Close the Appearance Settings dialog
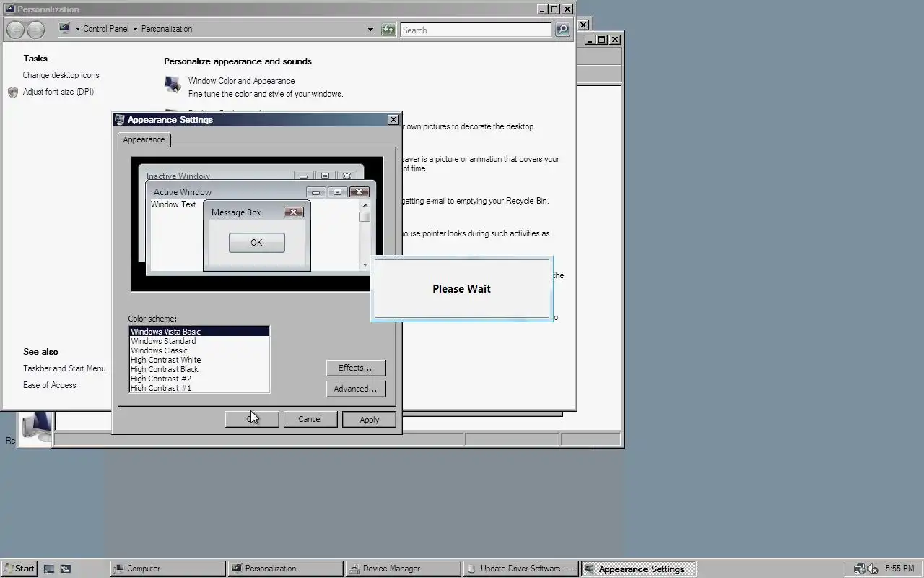The width and height of the screenshot is (924, 578). click(x=393, y=120)
